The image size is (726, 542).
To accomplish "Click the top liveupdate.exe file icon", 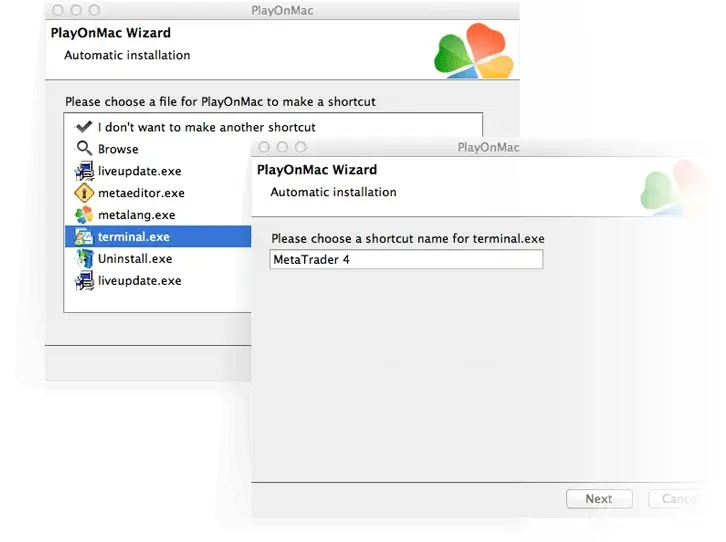I will [84, 171].
